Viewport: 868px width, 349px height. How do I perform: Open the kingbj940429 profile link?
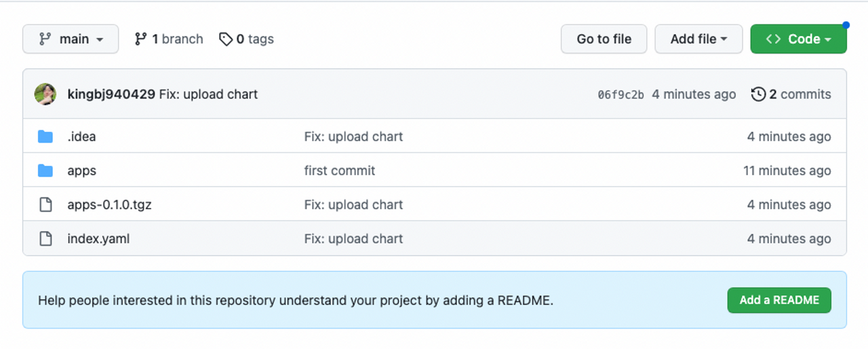(x=111, y=94)
